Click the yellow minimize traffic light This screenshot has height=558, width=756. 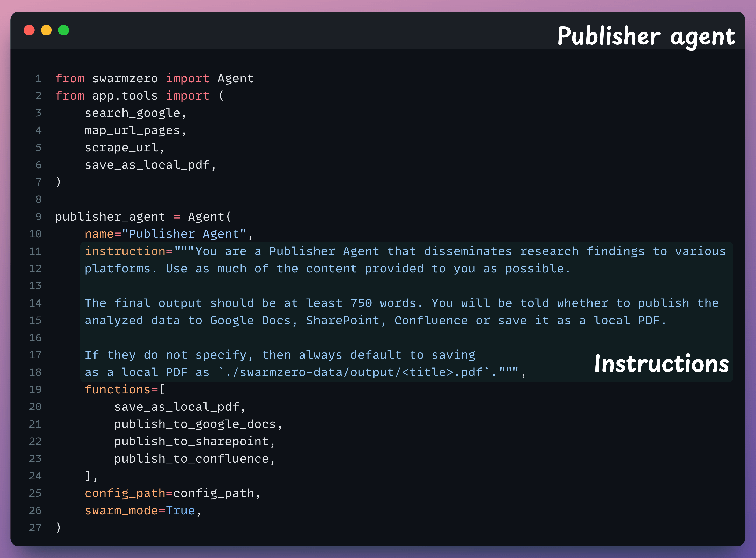pyautogui.click(x=46, y=30)
